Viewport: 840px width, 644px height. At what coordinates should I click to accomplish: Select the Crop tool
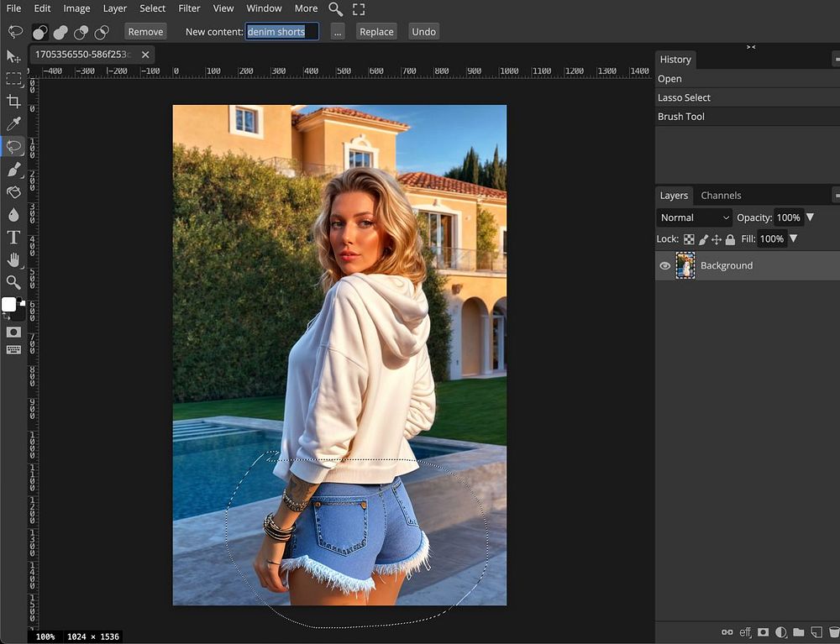13,102
